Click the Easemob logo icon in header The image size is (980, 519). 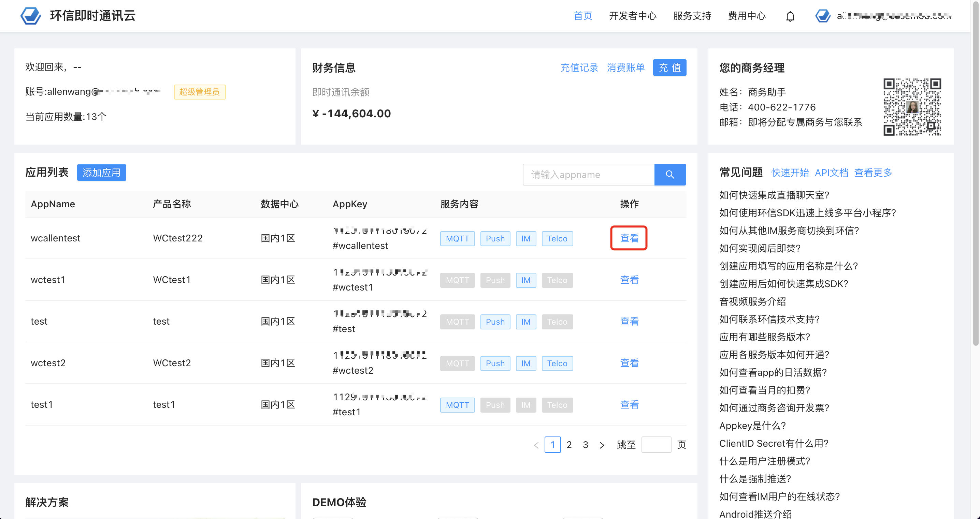click(30, 16)
